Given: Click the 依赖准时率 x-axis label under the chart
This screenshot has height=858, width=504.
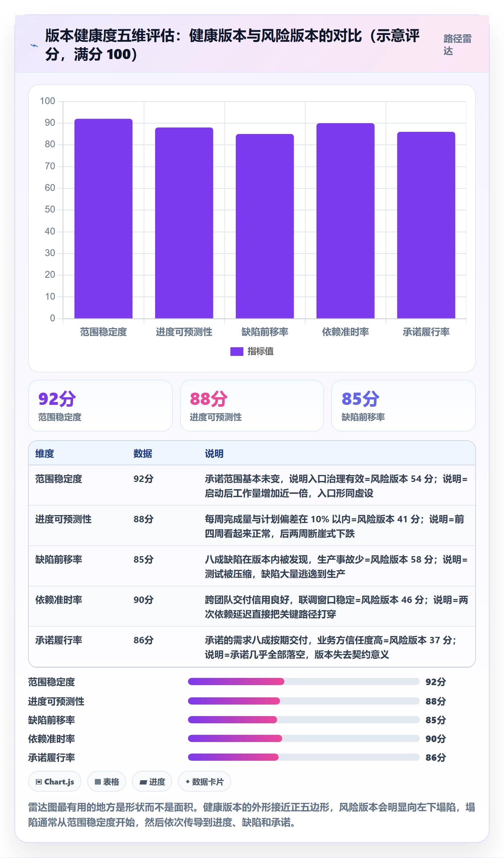Looking at the screenshot, I should tap(345, 332).
